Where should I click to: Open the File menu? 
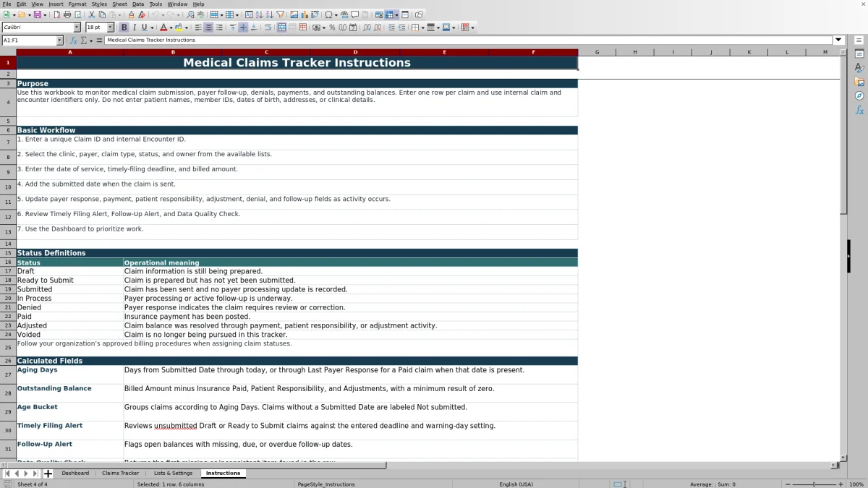(7, 4)
